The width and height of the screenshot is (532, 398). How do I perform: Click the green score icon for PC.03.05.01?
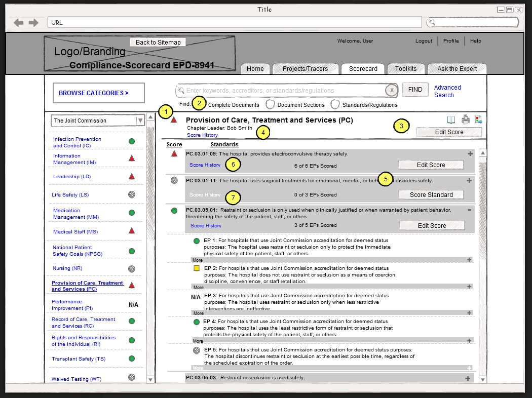(174, 211)
